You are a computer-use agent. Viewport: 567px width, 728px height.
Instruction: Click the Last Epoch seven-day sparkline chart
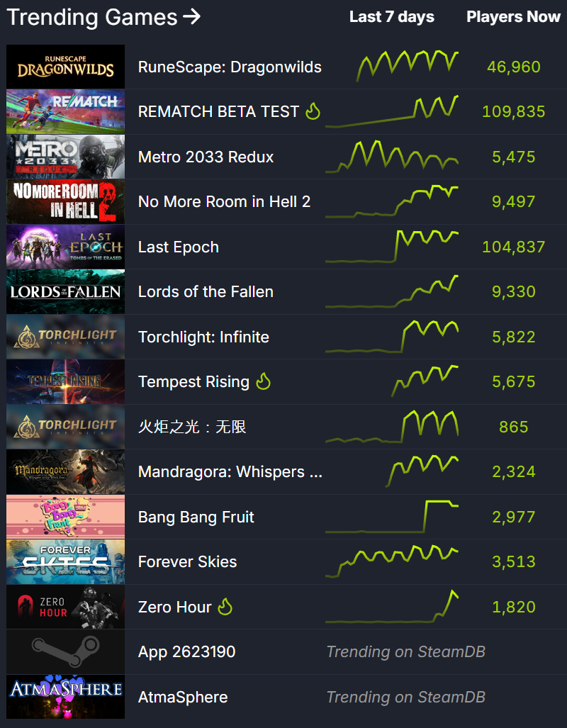(x=392, y=246)
